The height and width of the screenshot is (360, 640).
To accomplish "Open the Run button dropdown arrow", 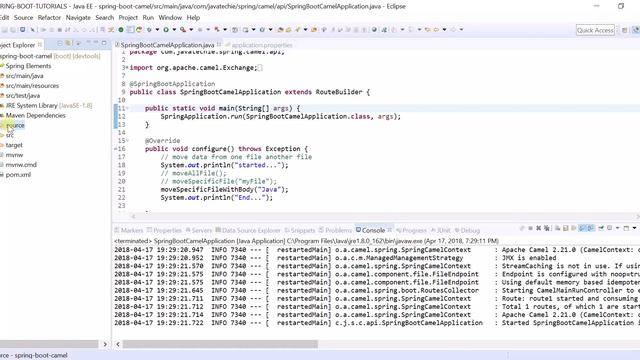I will (x=174, y=30).
